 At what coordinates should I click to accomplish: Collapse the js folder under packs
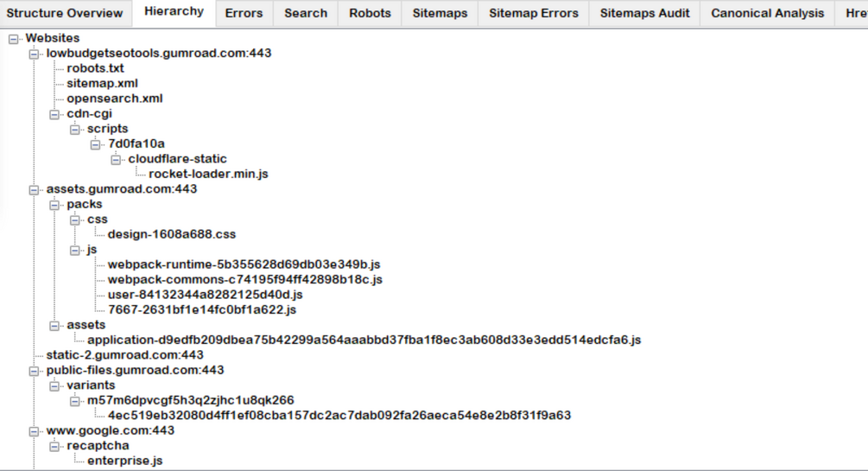coord(75,250)
